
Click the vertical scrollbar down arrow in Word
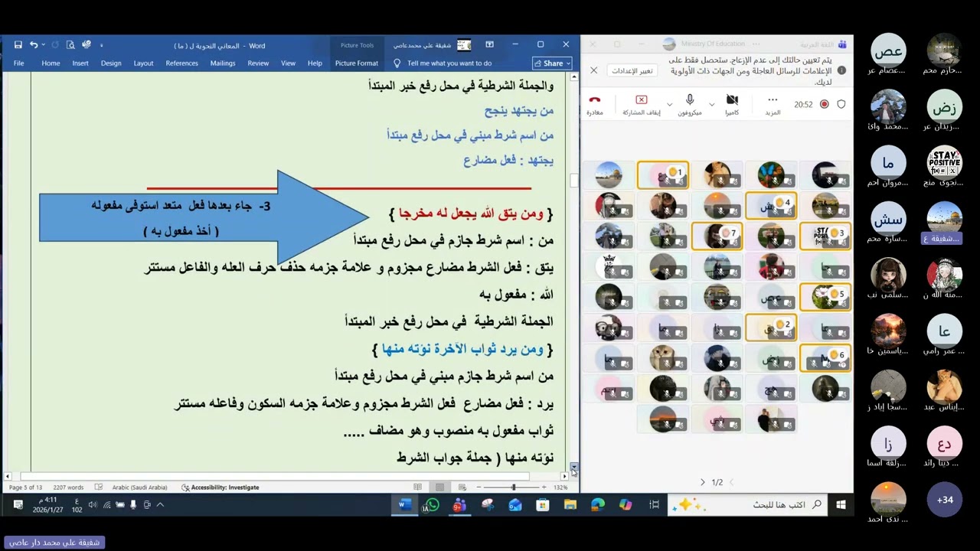(573, 467)
